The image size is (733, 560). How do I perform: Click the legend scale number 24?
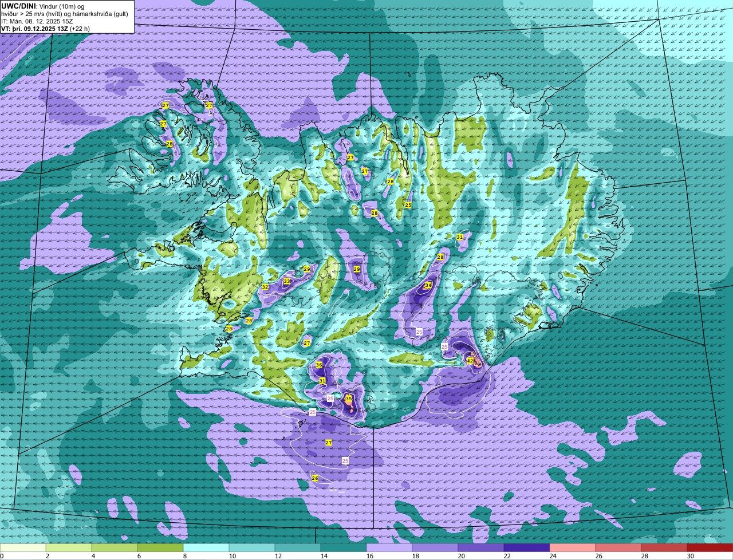click(552, 556)
